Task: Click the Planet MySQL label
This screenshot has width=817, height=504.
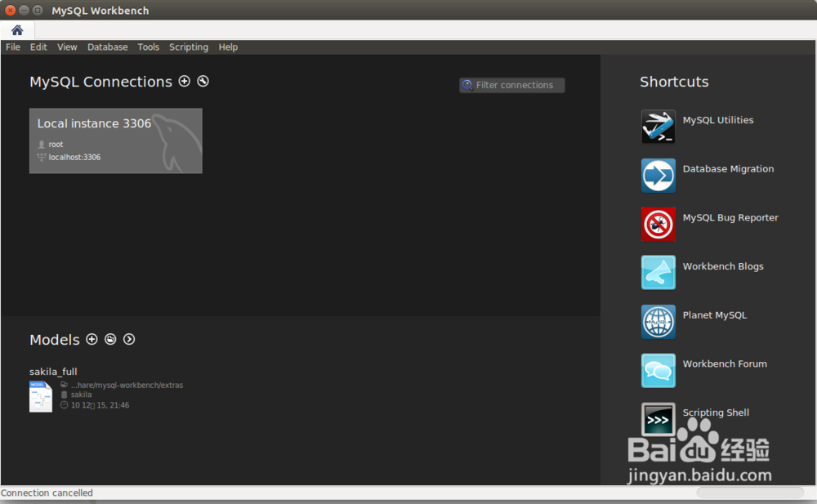Action: pos(714,315)
